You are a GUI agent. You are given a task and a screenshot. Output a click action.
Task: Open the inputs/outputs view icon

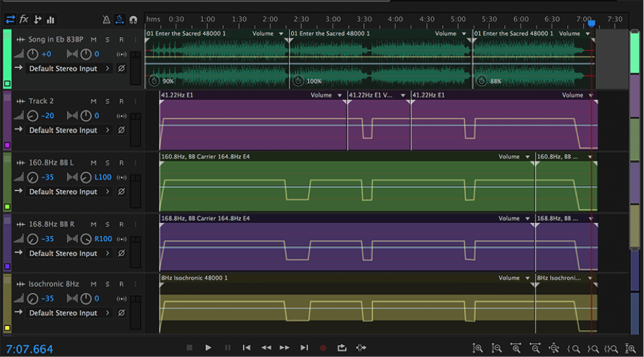point(10,19)
